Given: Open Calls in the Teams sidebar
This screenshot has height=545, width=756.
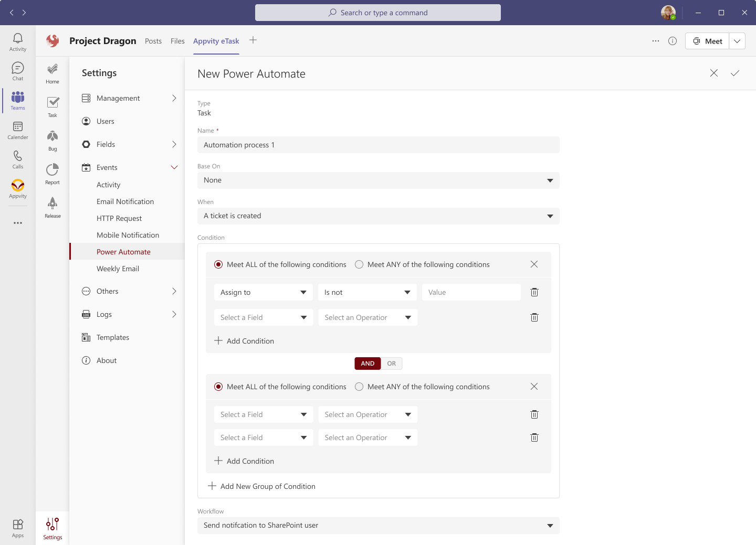Looking at the screenshot, I should (x=18, y=159).
